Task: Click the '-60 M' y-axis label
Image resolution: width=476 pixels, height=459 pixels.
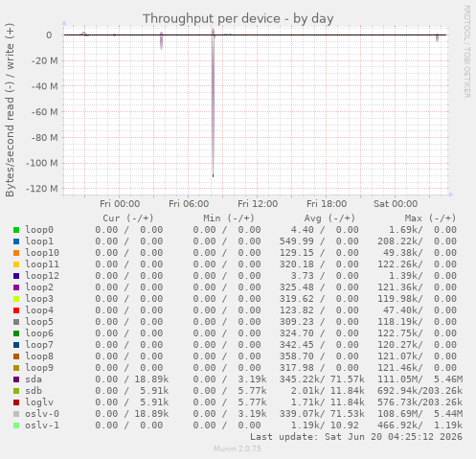Action: (45, 112)
